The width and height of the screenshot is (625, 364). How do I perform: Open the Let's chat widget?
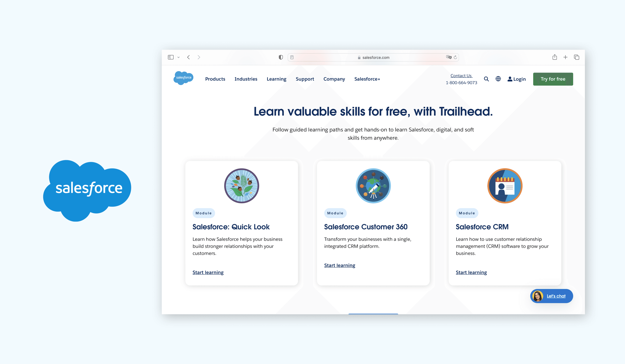pyautogui.click(x=552, y=296)
